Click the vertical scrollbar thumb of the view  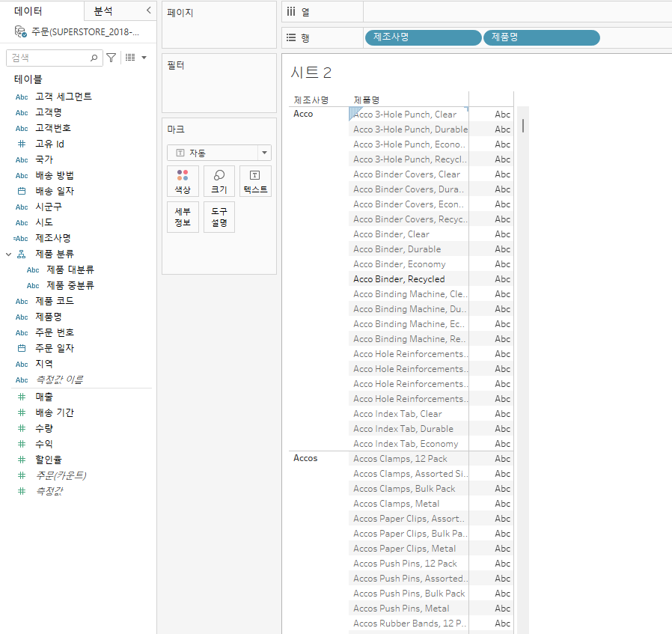pyautogui.click(x=523, y=126)
